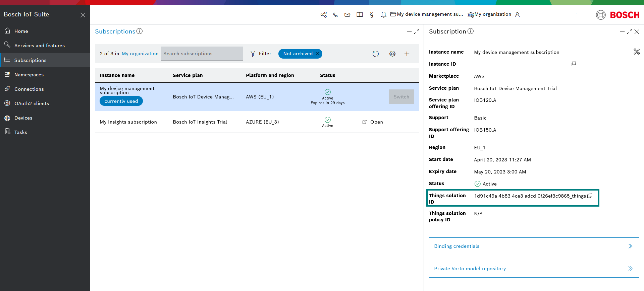Expand the Subscriptions panel to full view
The image size is (644, 291).
417,32
